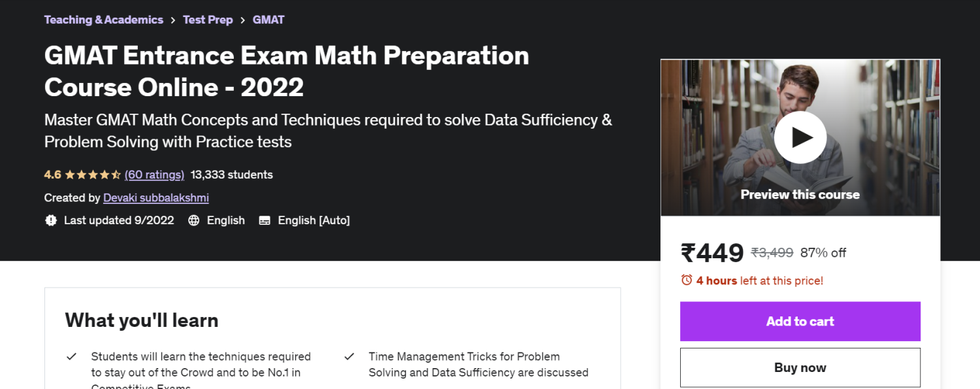
Task: Click the checkmark beside Students will learn
Action: click(72, 357)
